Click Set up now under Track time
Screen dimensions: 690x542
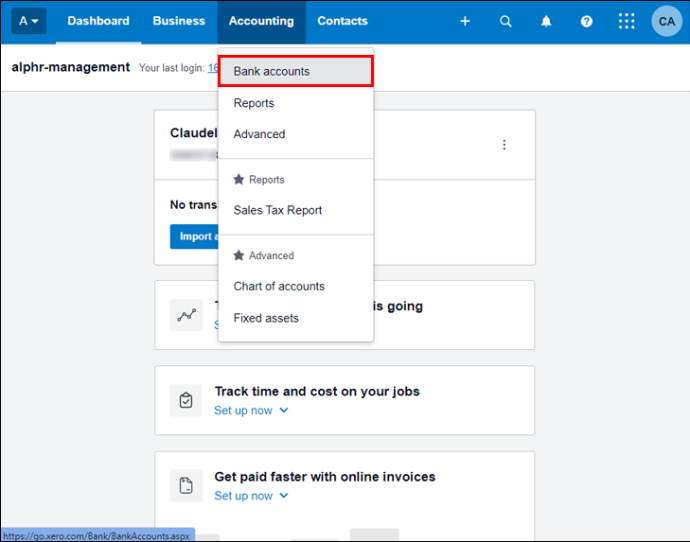tap(243, 410)
